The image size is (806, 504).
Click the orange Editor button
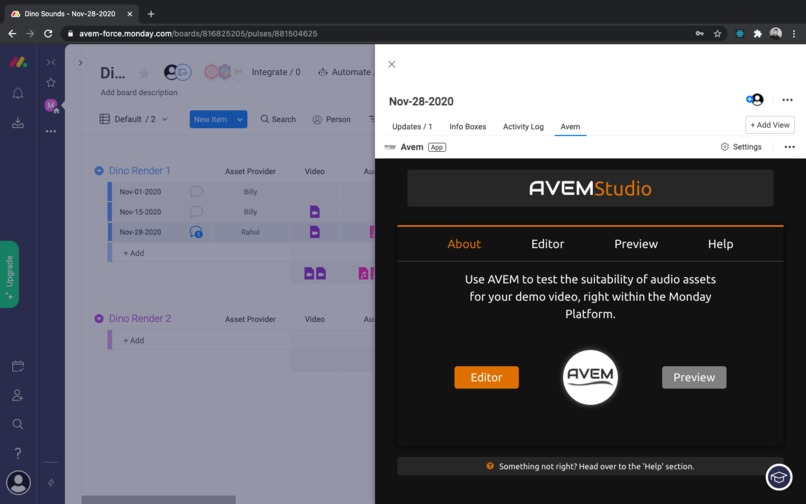point(486,377)
